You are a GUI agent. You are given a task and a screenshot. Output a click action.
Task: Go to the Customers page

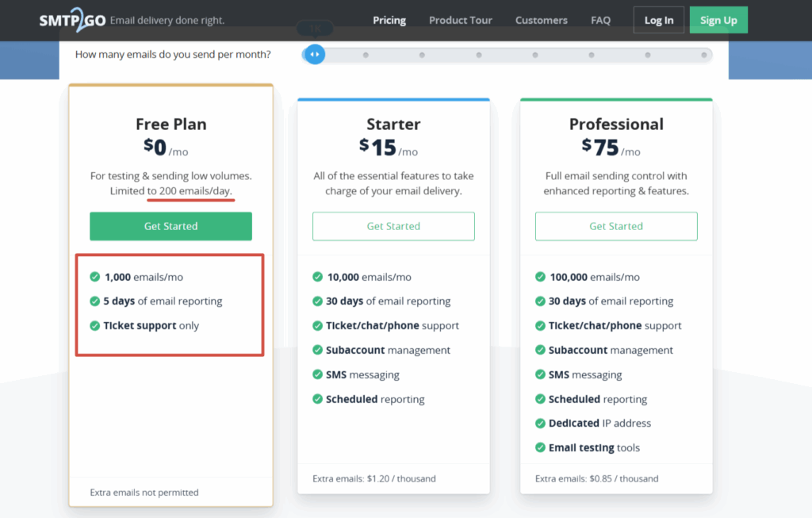pos(541,20)
